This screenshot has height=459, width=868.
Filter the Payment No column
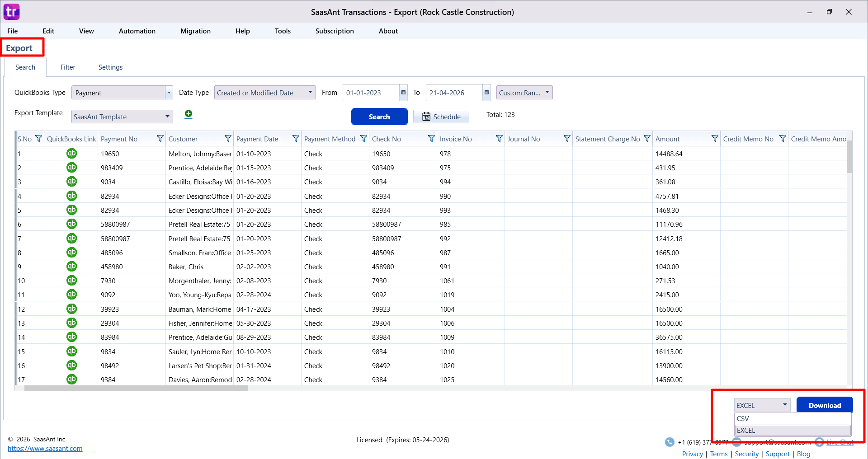(x=160, y=139)
